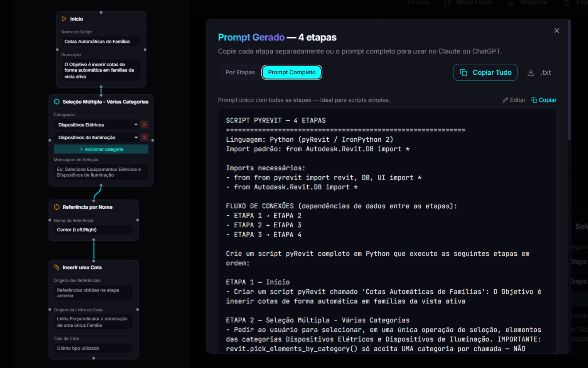Screen dimensions: 588x368
Task: Open the Dispositivos de Iluminação category dropdown
Action: pyautogui.click(x=97, y=137)
